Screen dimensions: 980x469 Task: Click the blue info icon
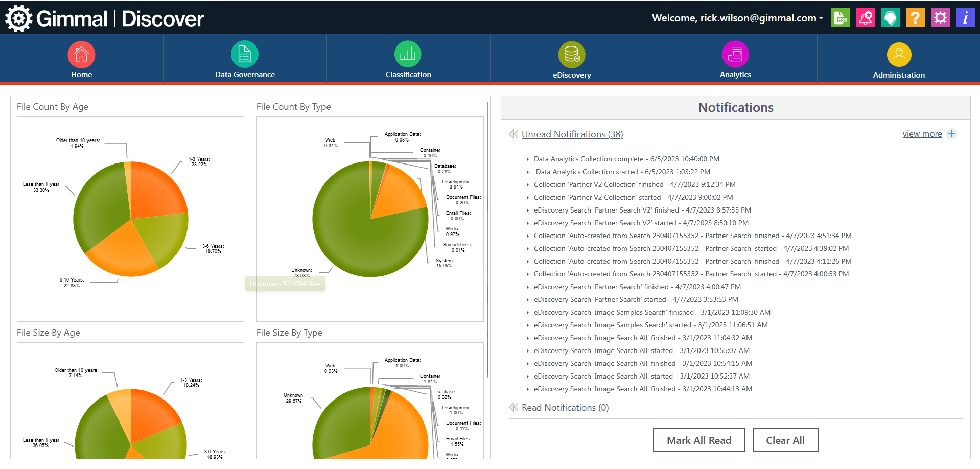click(x=965, y=18)
